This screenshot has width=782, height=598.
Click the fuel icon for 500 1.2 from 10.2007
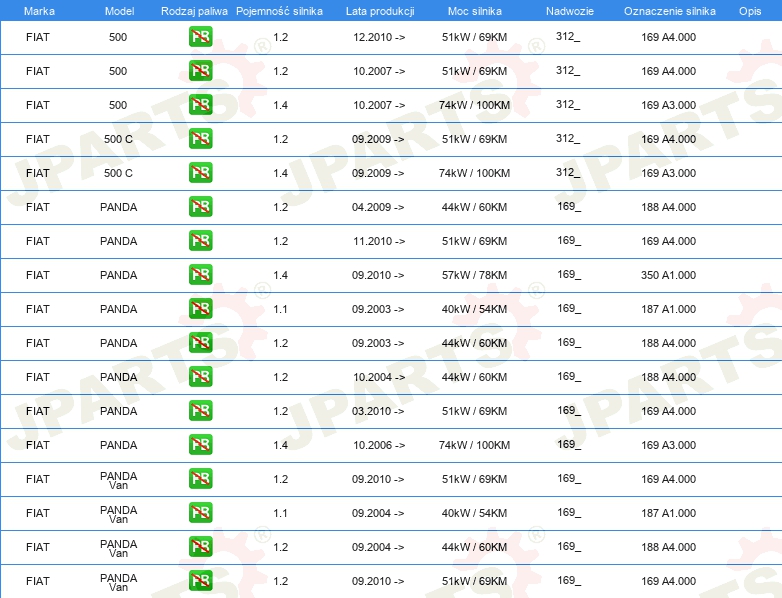click(200, 70)
